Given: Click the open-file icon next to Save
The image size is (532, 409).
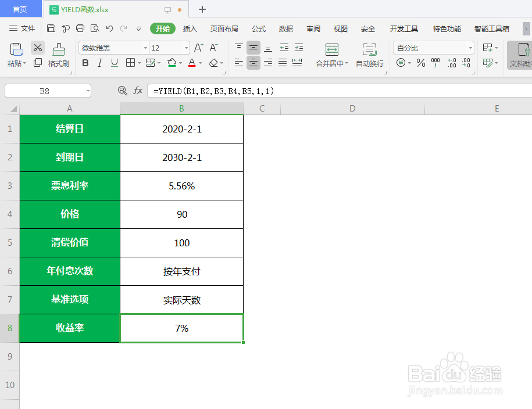Looking at the screenshot, I should pyautogui.click(x=66, y=28).
